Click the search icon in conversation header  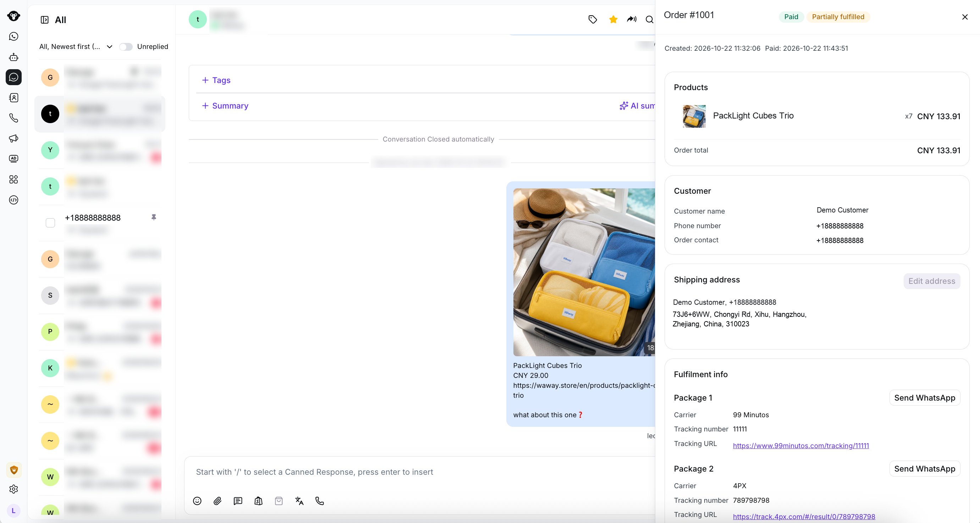(649, 20)
